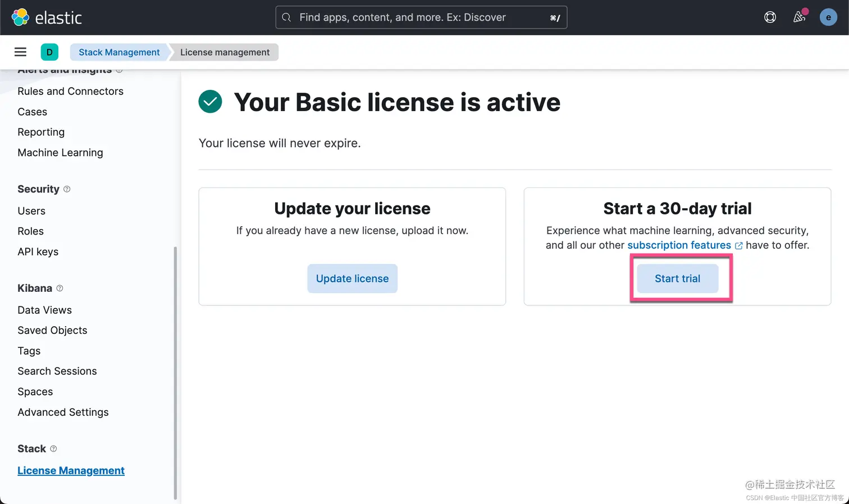Go to Stack Management breadcrumb

[x=119, y=52]
